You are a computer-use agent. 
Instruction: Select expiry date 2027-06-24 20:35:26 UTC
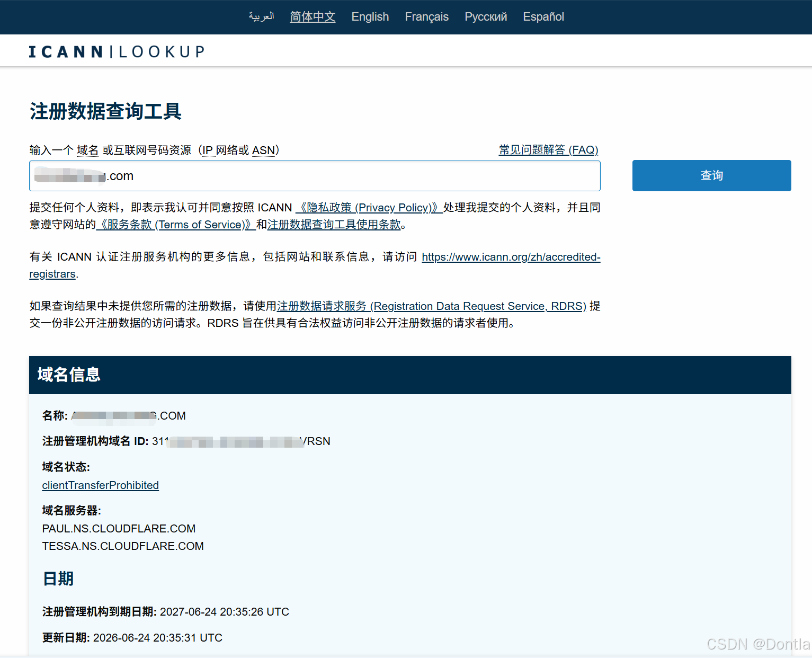click(225, 612)
